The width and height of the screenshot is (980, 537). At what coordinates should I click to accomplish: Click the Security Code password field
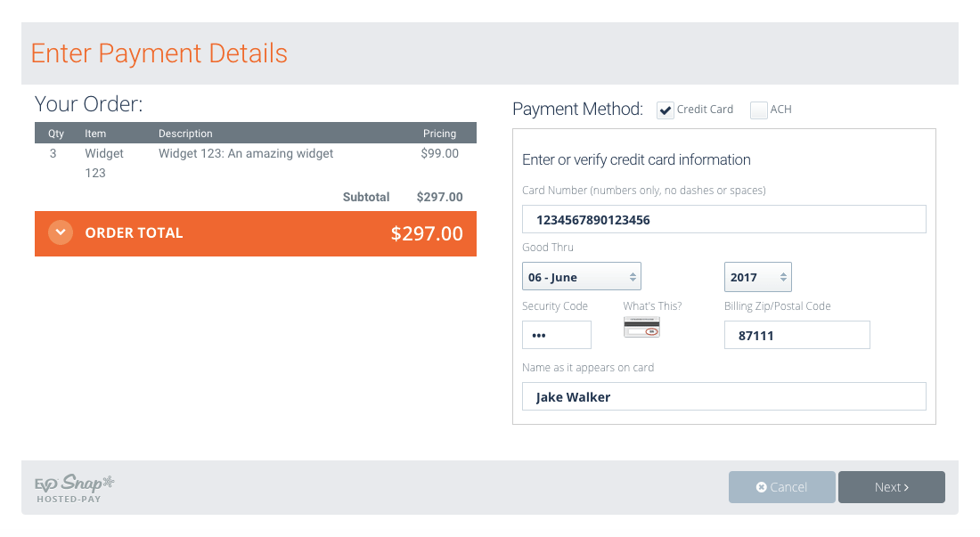556,335
